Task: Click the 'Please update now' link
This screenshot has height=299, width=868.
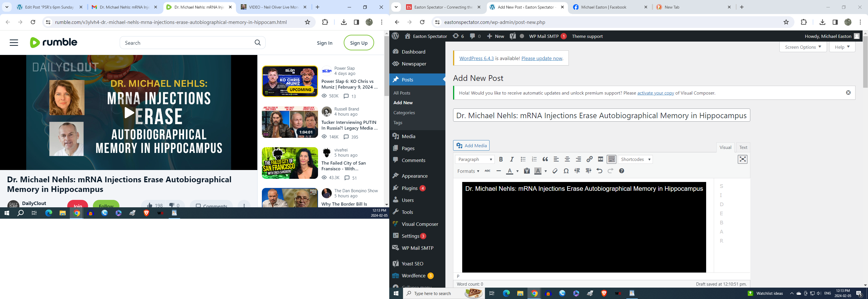Action: point(542,58)
